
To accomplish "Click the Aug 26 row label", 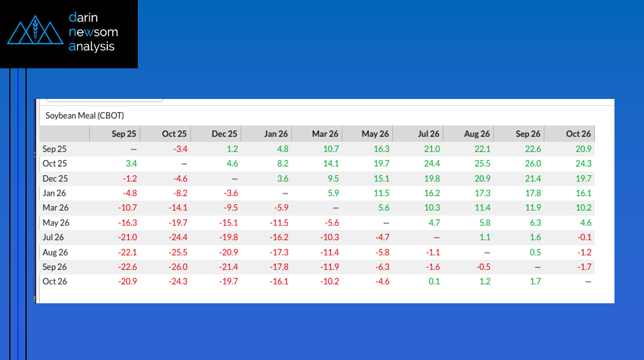I will tap(56, 252).
